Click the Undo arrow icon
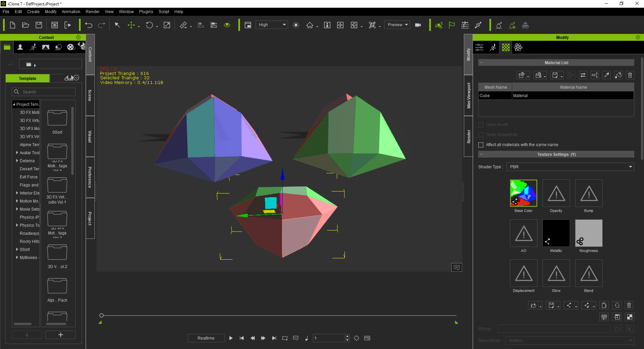This screenshot has width=644, height=349. (89, 25)
